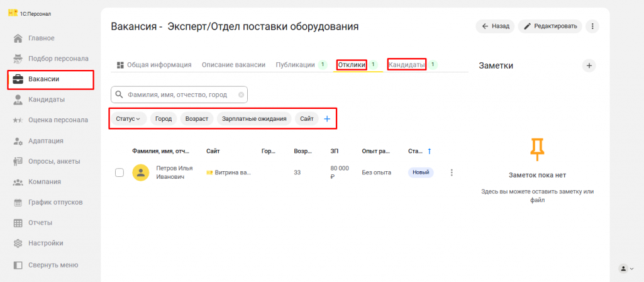Switch to Описание вакансии tab
Screen dimensions: 644x282
[x=233, y=65]
